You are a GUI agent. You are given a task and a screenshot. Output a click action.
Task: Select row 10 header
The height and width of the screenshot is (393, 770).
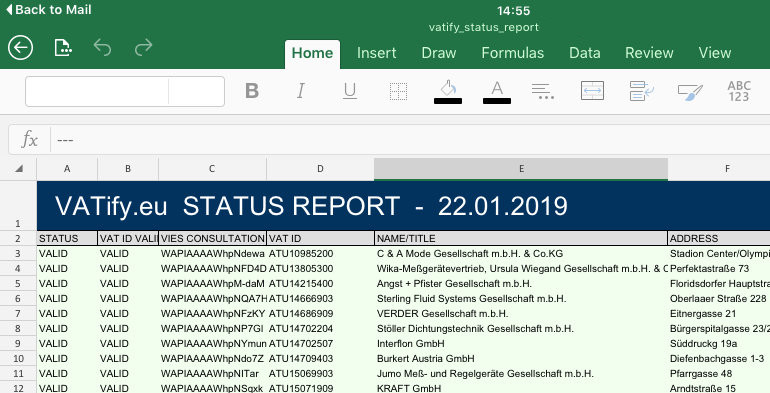click(x=18, y=359)
